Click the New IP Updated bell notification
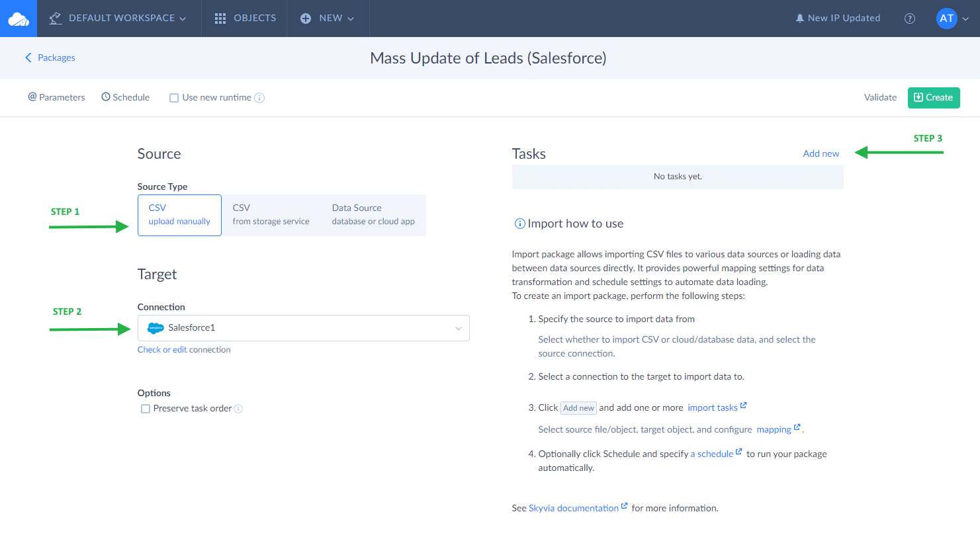The image size is (980, 551). pyautogui.click(x=838, y=19)
